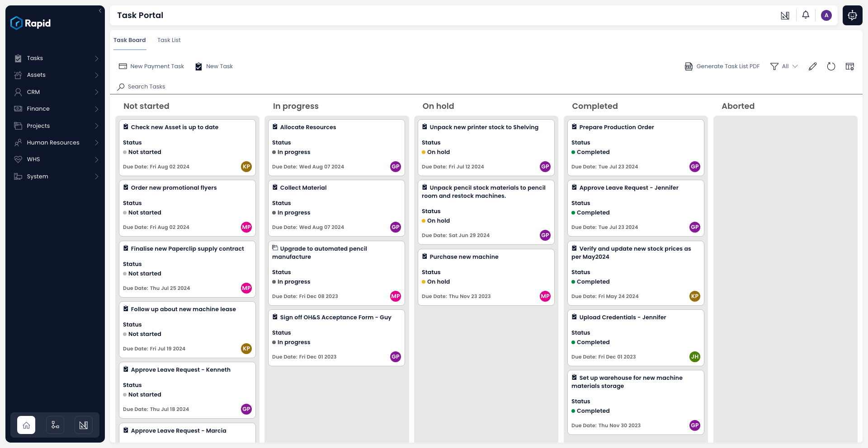Click the Rapid logo
Screen dimensions: 868x448
pyautogui.click(x=30, y=23)
